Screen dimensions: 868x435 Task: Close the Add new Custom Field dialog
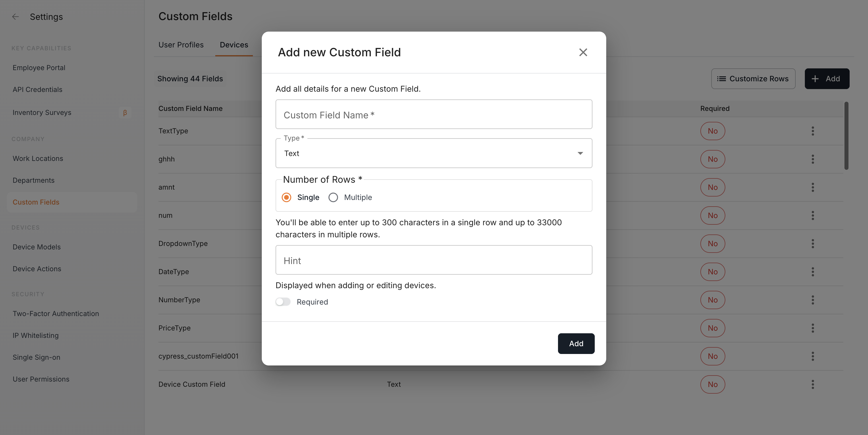[583, 52]
